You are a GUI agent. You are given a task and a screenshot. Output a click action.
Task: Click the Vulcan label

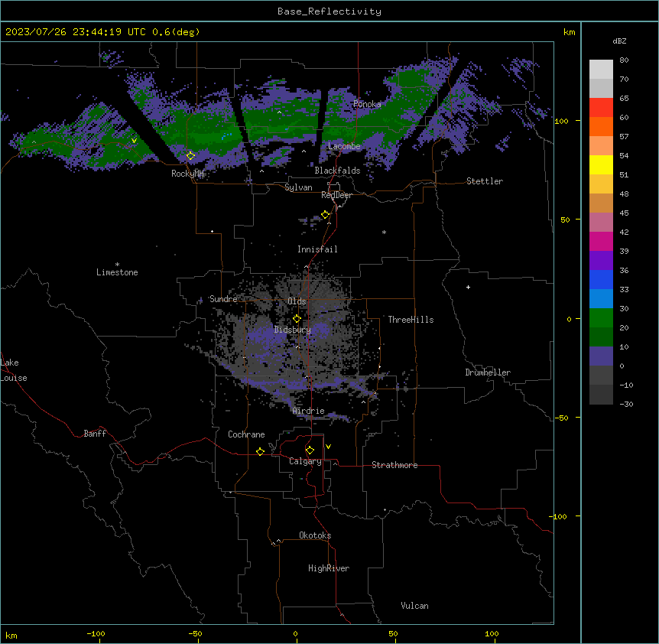415,606
